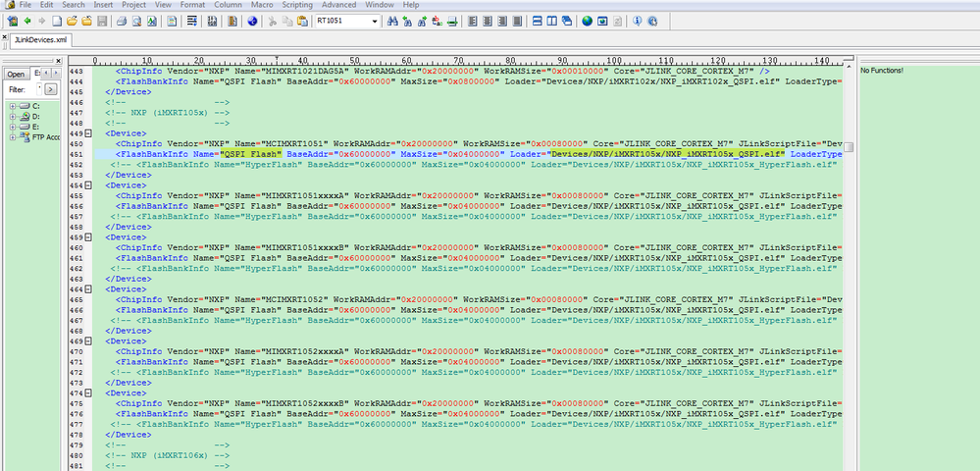Switch to the Open tab in file panel
Viewport: 980px width, 471px height.
[x=16, y=74]
